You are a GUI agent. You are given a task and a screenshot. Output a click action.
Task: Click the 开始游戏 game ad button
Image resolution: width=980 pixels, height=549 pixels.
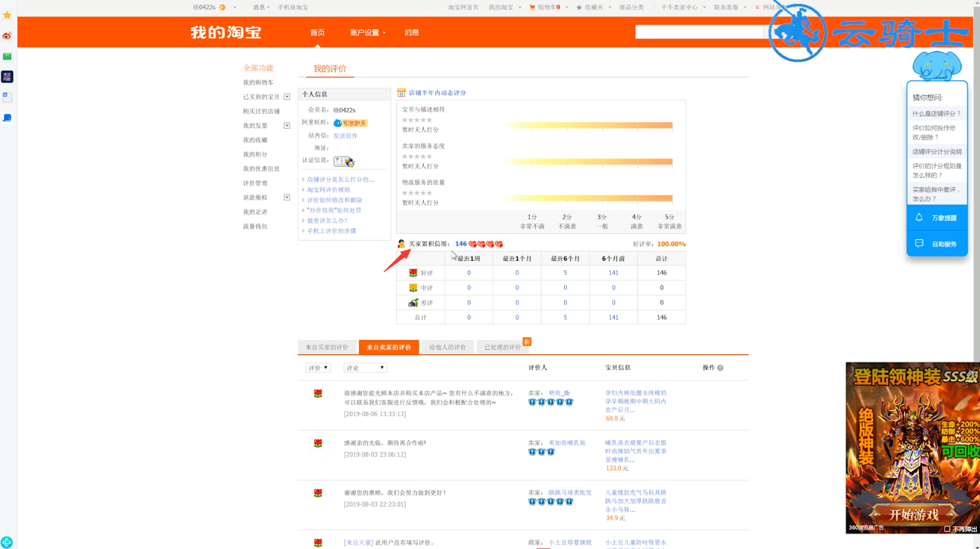pyautogui.click(x=914, y=514)
